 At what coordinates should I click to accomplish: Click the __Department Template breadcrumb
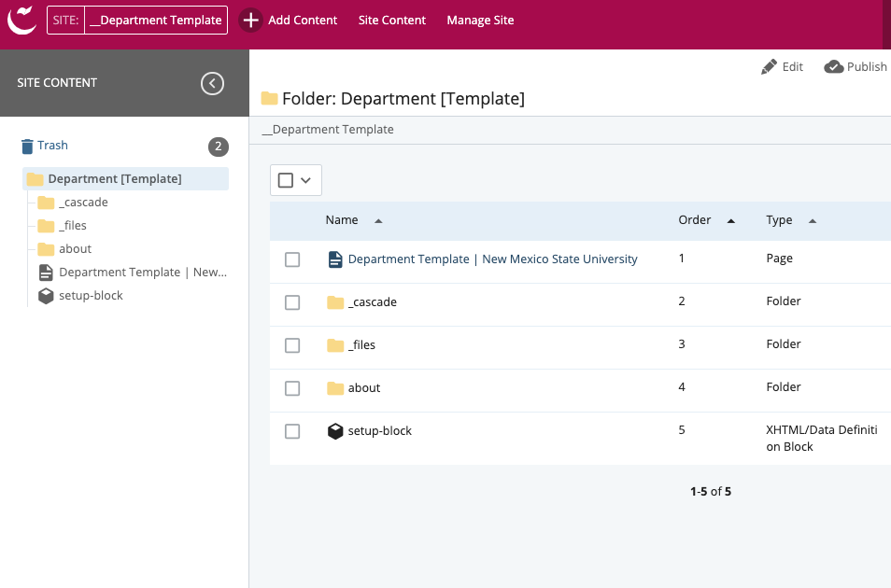328,130
